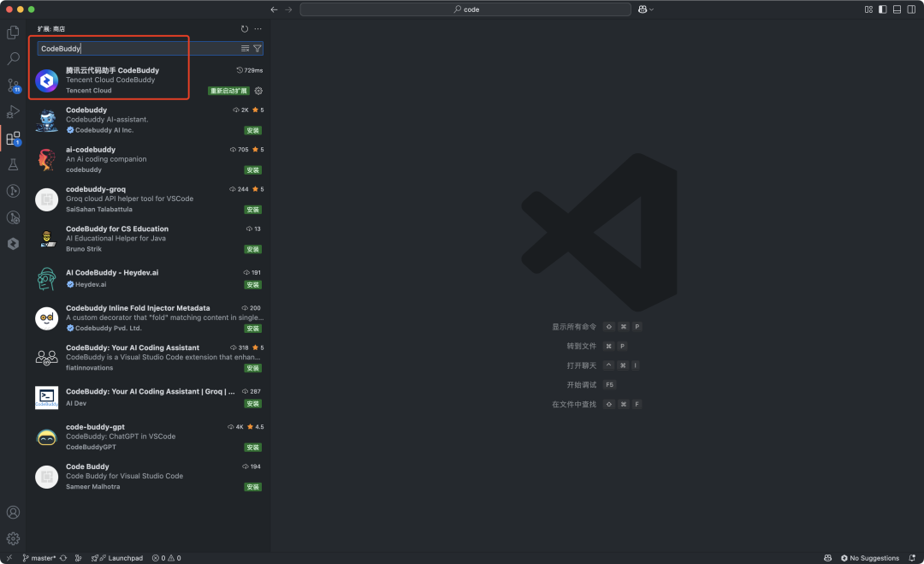Click the Copilot status icon in status bar
This screenshot has width=924, height=564.
pos(828,557)
